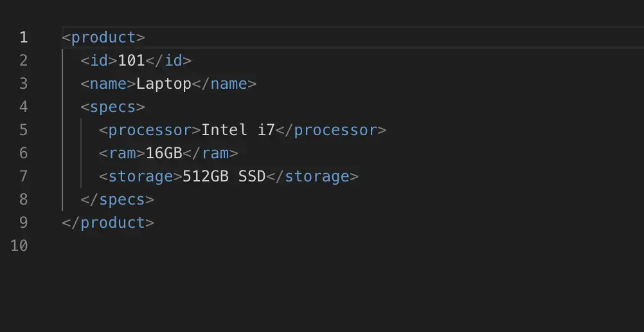Click line number 10 in the gutter

point(19,246)
